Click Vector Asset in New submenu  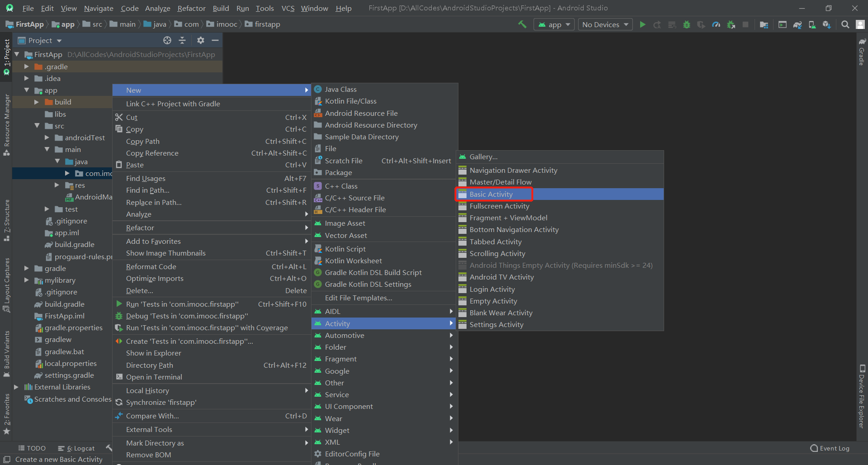pyautogui.click(x=385, y=235)
